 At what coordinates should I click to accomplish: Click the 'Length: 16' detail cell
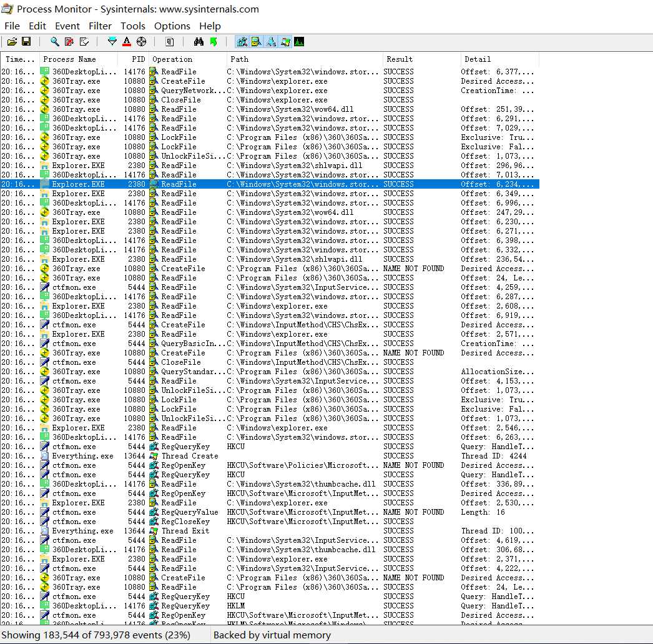(x=483, y=512)
